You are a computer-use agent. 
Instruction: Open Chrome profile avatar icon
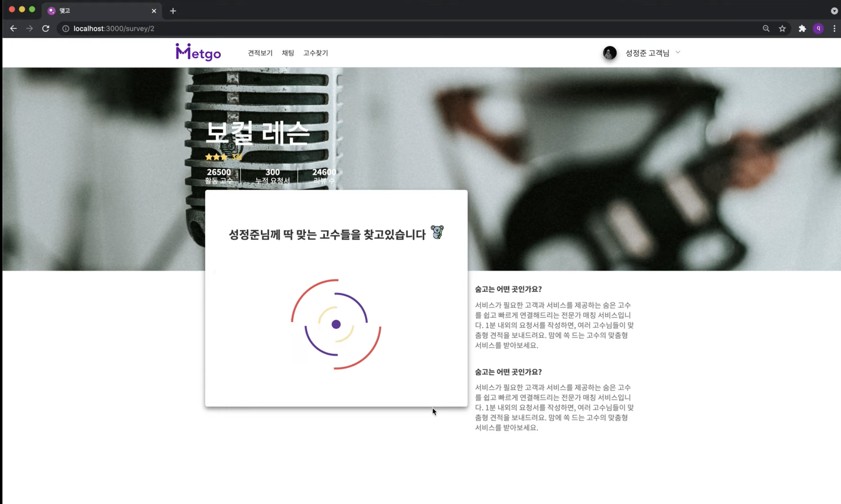click(x=818, y=28)
